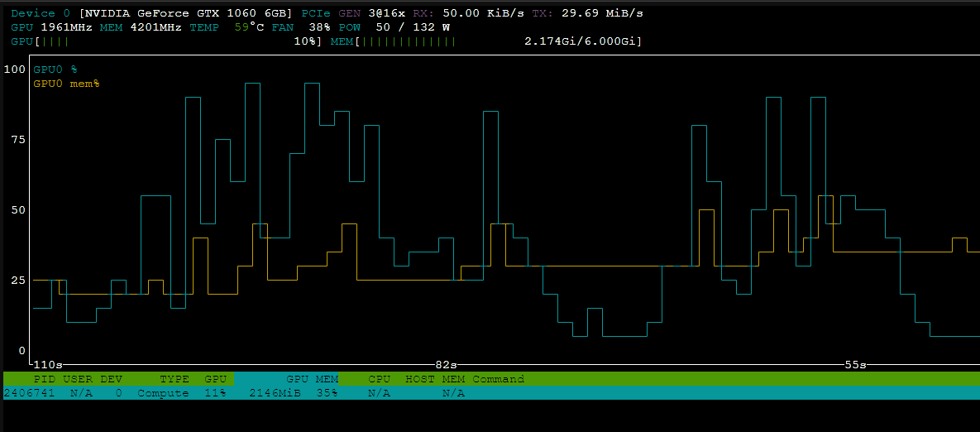This screenshot has height=432, width=980.
Task: Click the Device 0 label
Action: (x=40, y=13)
